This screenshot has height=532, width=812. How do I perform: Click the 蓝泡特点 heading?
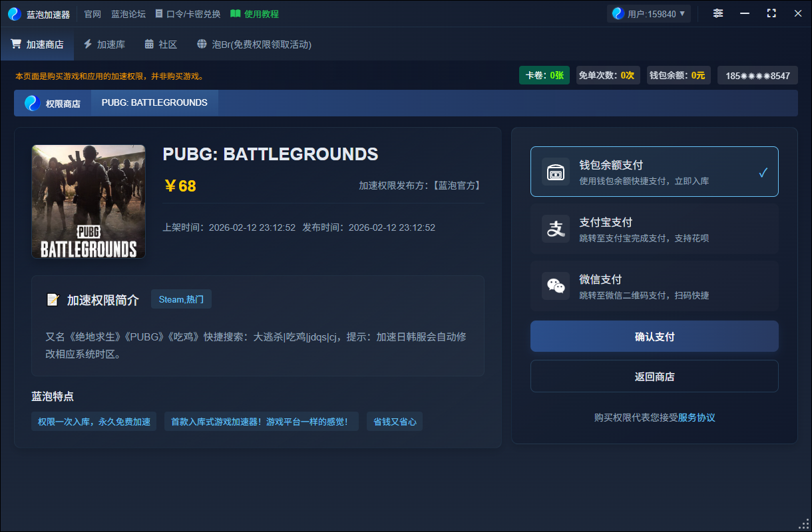tap(53, 396)
